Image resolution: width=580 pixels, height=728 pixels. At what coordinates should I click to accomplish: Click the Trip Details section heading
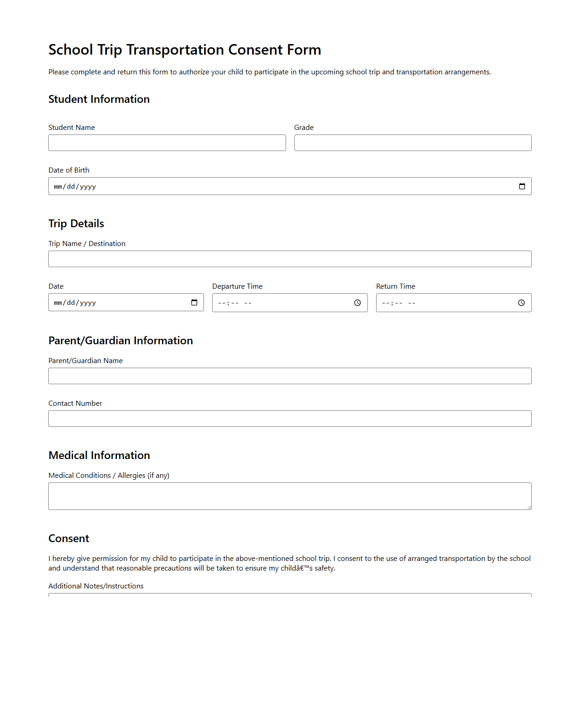(x=76, y=224)
